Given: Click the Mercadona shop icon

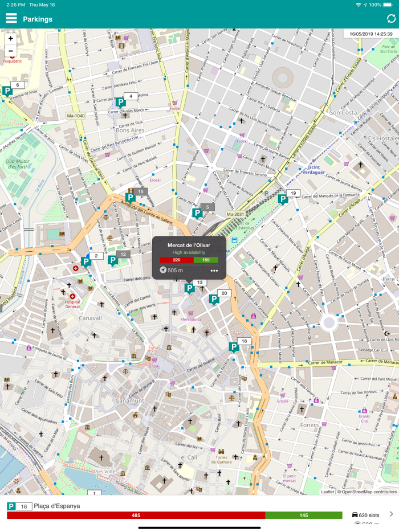Looking at the screenshot, I should tap(190, 313).
